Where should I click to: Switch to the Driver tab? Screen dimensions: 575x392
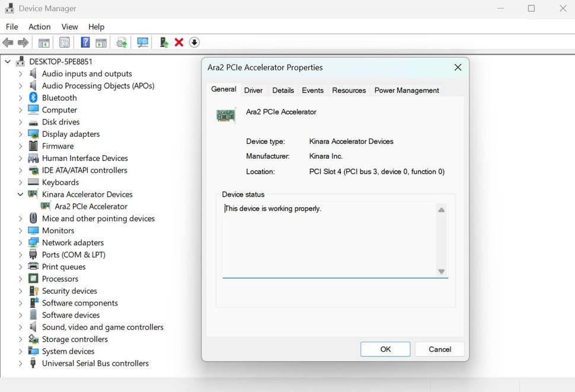coord(253,90)
